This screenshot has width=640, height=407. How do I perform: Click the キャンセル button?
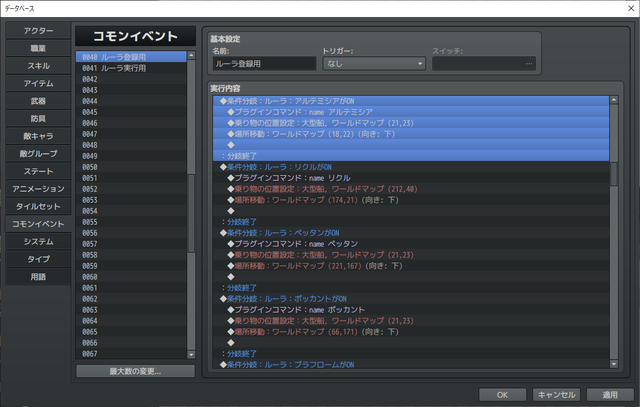coord(556,395)
